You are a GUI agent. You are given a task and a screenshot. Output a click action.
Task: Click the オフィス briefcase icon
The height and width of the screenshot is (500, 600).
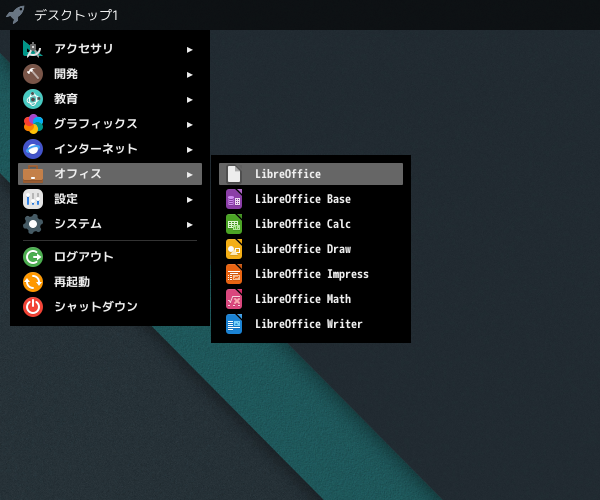[33, 174]
